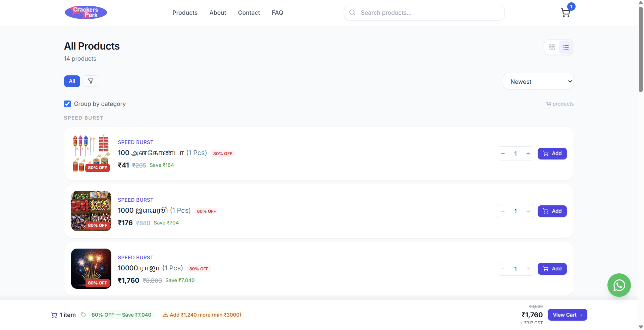Click quantity field for 100 அனகோண்டா
Viewport: 644px width, 330px height.
tap(516, 154)
